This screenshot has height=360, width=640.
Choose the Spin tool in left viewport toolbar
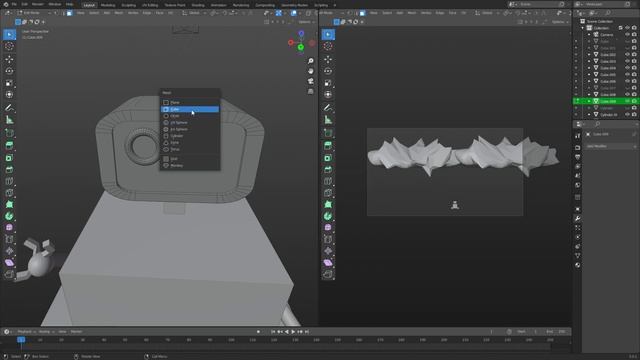[x=9, y=216]
